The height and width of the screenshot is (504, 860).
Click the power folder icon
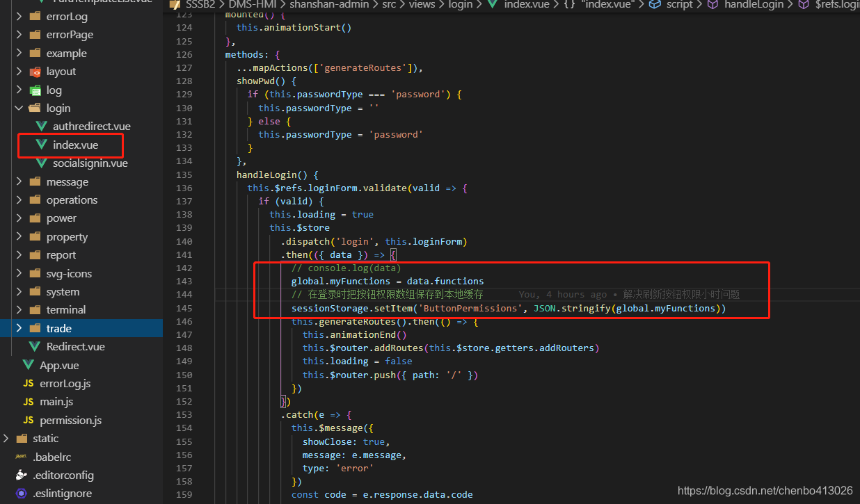point(35,218)
